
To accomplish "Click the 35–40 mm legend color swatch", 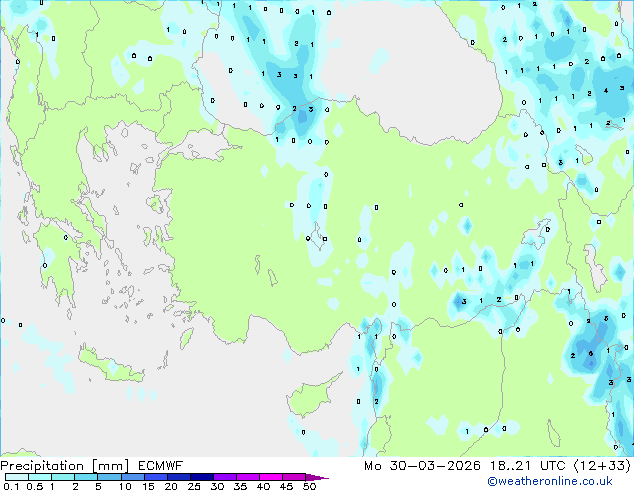I will [248, 477].
